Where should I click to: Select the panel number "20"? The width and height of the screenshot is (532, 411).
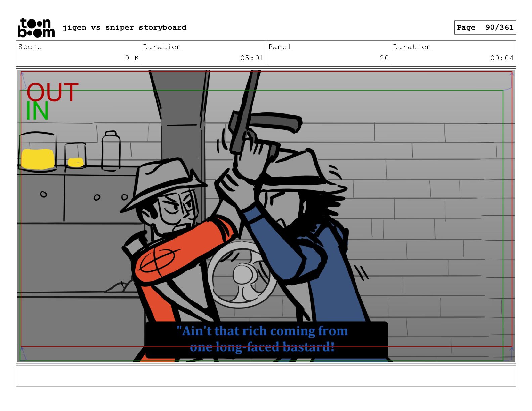384,58
